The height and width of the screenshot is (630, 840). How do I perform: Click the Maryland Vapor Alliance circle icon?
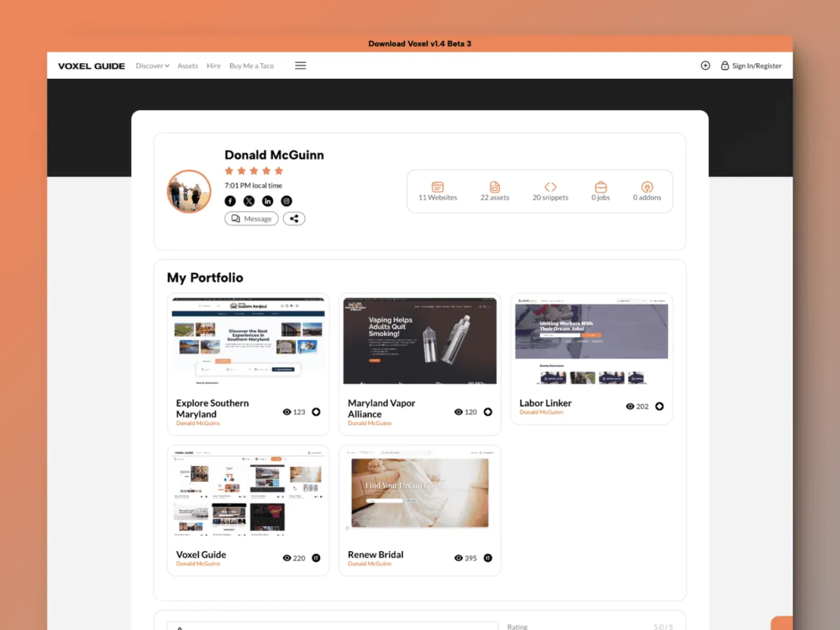pos(488,412)
